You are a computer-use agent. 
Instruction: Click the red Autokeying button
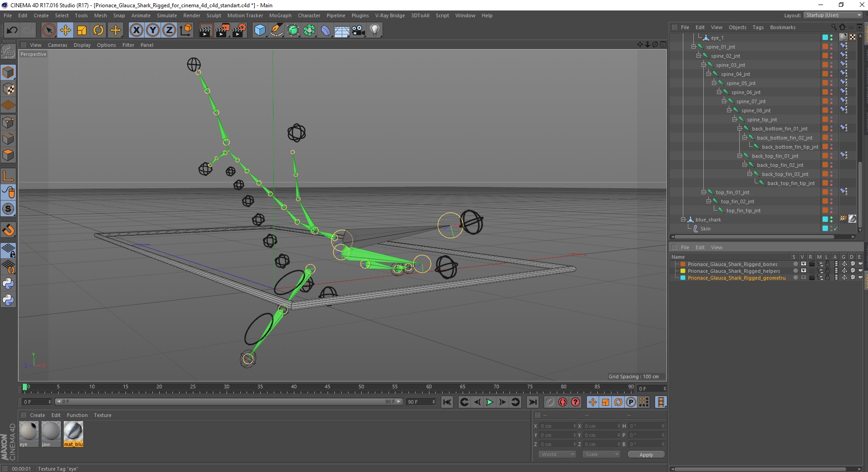click(x=563, y=402)
